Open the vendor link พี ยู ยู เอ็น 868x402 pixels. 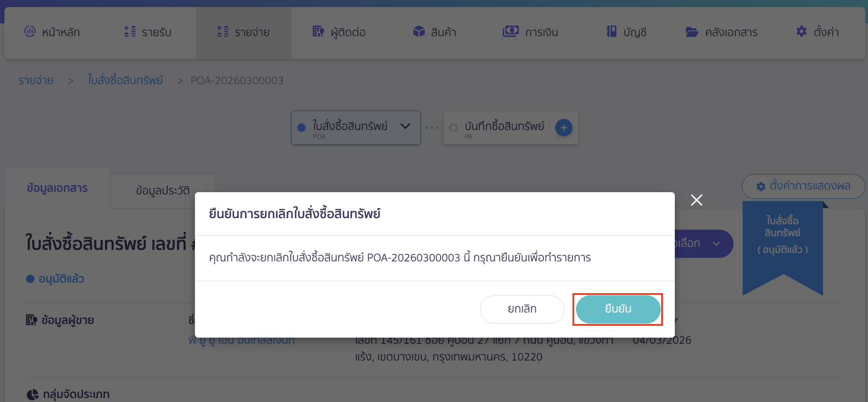[x=240, y=340]
